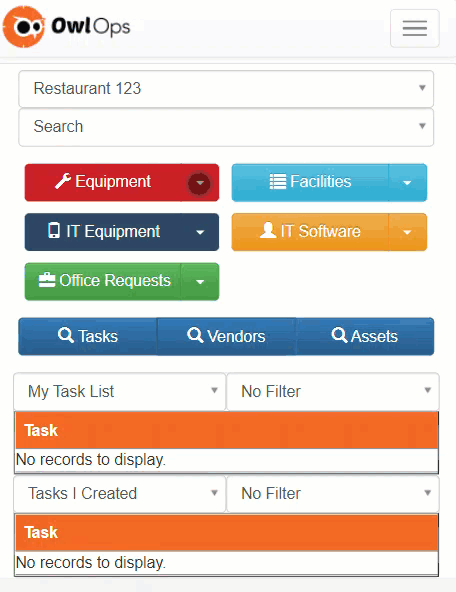Open the Search dropdown field

click(x=226, y=127)
